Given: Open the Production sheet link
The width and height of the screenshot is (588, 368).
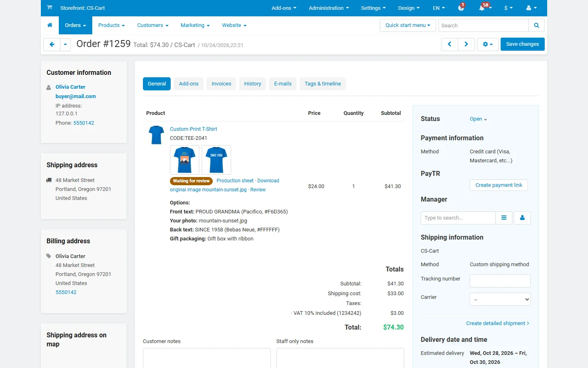Looking at the screenshot, I should [x=235, y=181].
